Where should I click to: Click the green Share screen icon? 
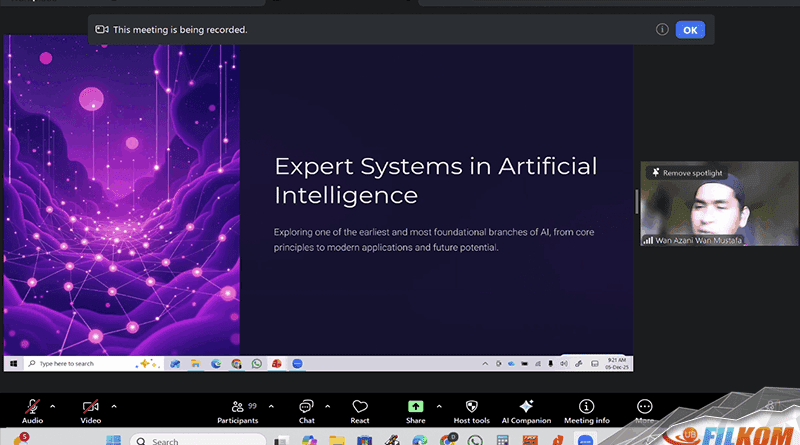pos(415,406)
